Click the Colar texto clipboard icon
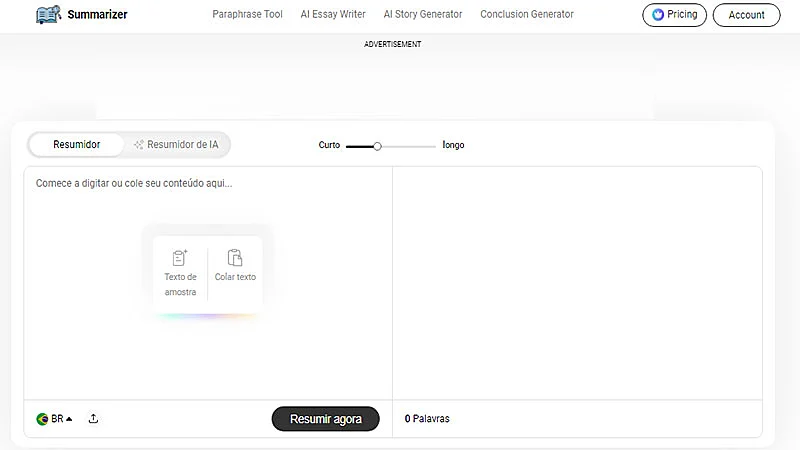This screenshot has height=450, width=800. [235, 258]
